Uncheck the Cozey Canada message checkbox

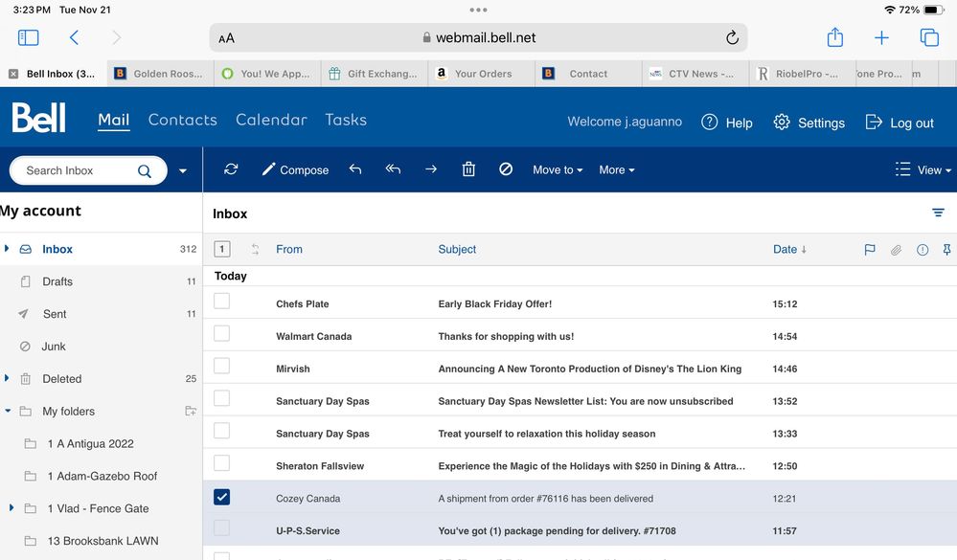click(x=222, y=497)
